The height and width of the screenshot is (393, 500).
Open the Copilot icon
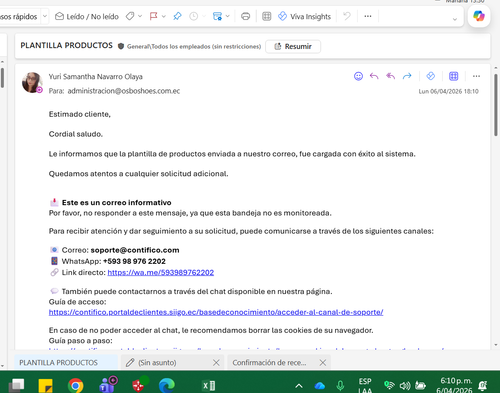click(479, 16)
